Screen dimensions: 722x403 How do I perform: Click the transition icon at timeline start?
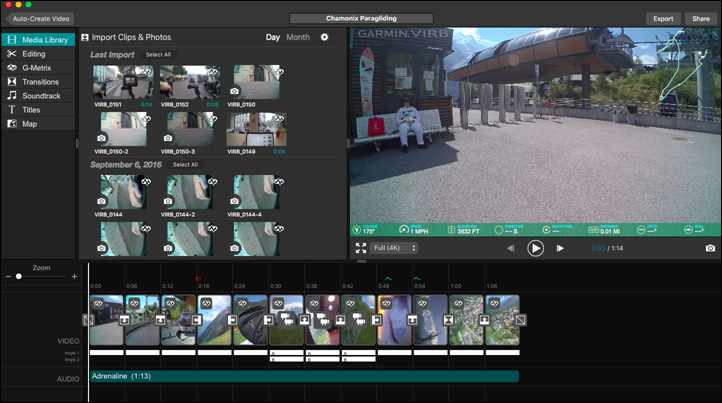(x=88, y=320)
